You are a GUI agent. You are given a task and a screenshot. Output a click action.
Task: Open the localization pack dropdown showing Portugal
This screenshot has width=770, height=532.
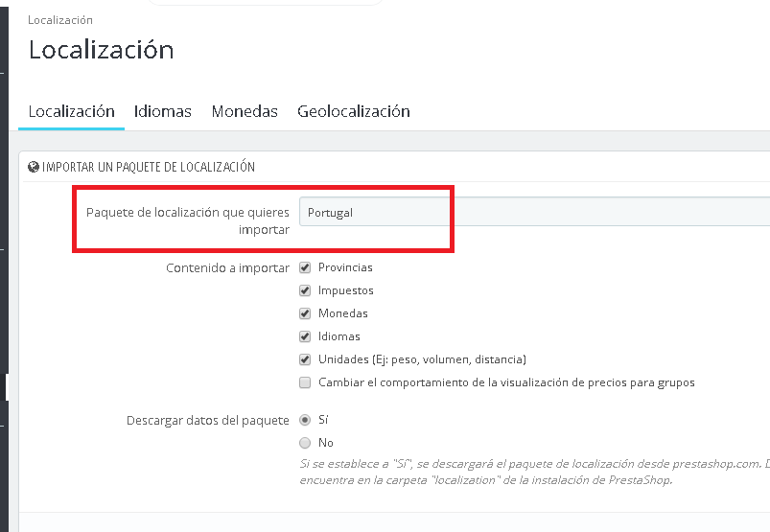533,212
